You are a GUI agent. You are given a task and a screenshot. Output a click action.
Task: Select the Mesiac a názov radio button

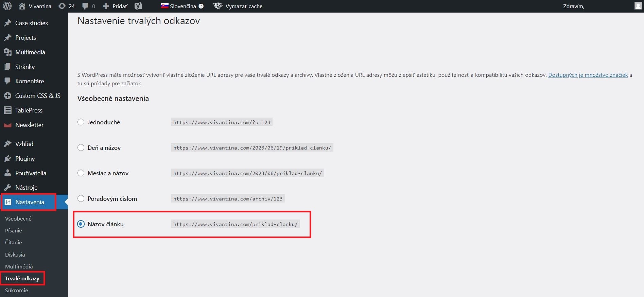pos(81,173)
